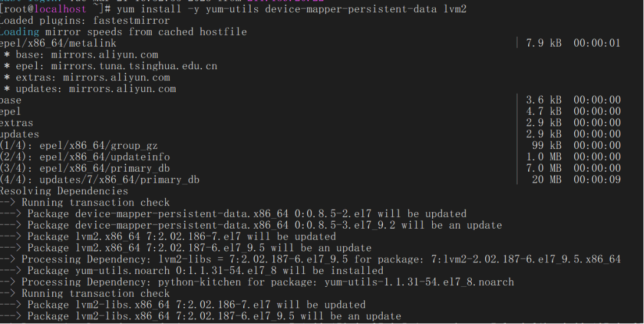Click the extras mirrors.aliyun.com entry
The image size is (644, 324).
(87, 77)
